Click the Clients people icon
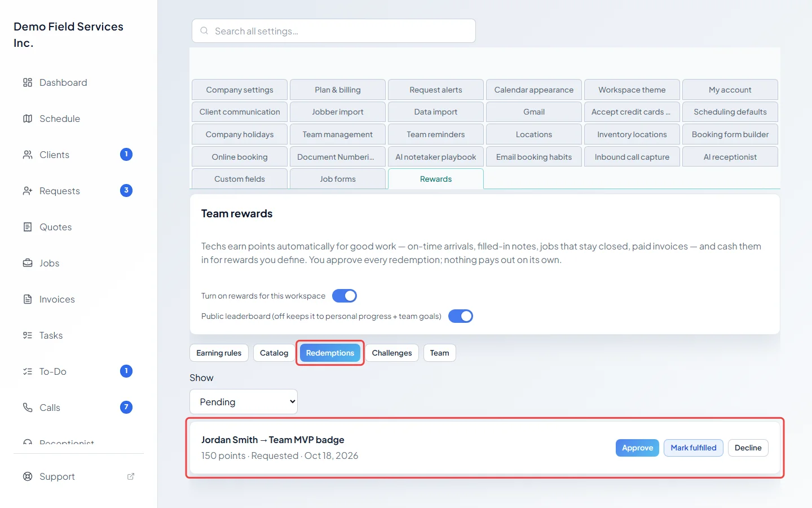The width and height of the screenshot is (812, 508). pyautogui.click(x=28, y=155)
